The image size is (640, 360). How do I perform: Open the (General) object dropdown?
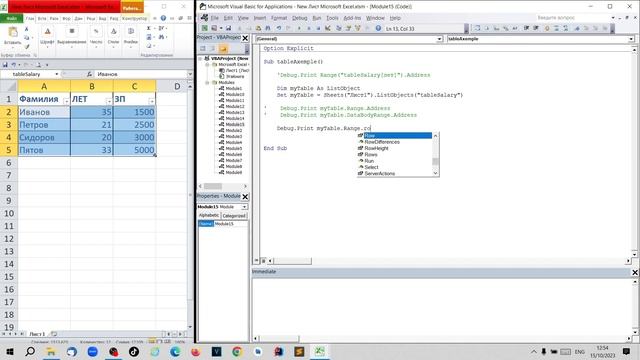pyautogui.click(x=439, y=39)
